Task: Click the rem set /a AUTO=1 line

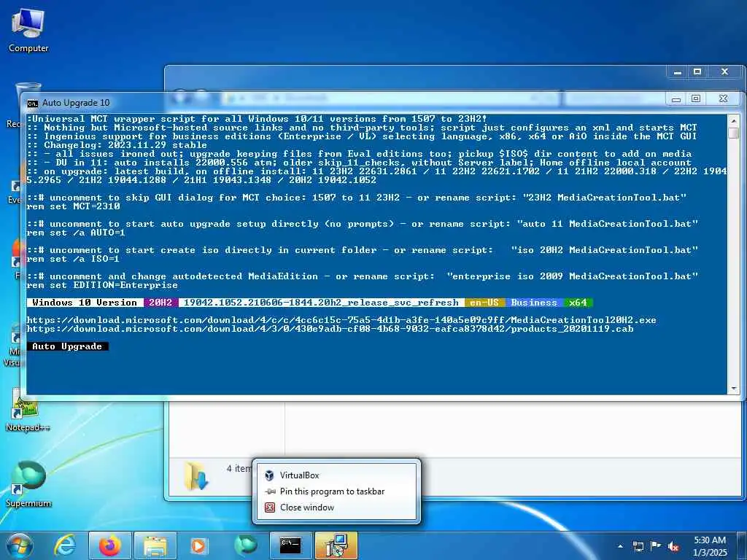Action: 76,233
